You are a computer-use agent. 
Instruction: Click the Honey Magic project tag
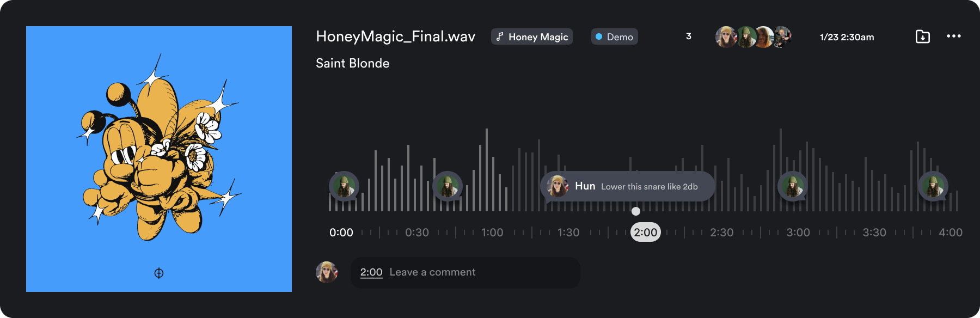click(532, 36)
